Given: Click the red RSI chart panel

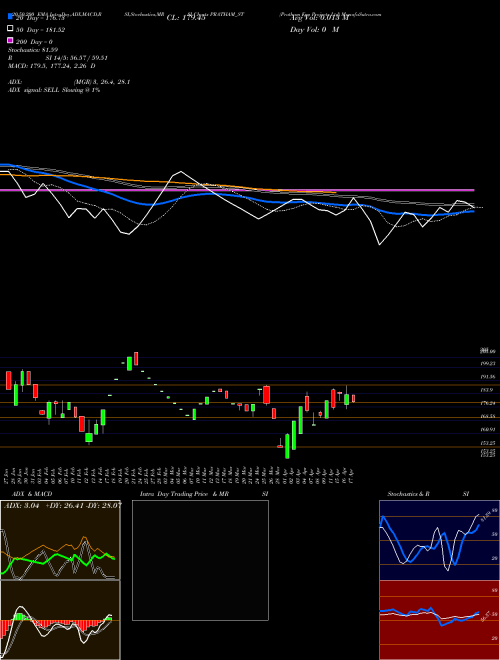Looking at the screenshot, I should (x=439, y=620).
